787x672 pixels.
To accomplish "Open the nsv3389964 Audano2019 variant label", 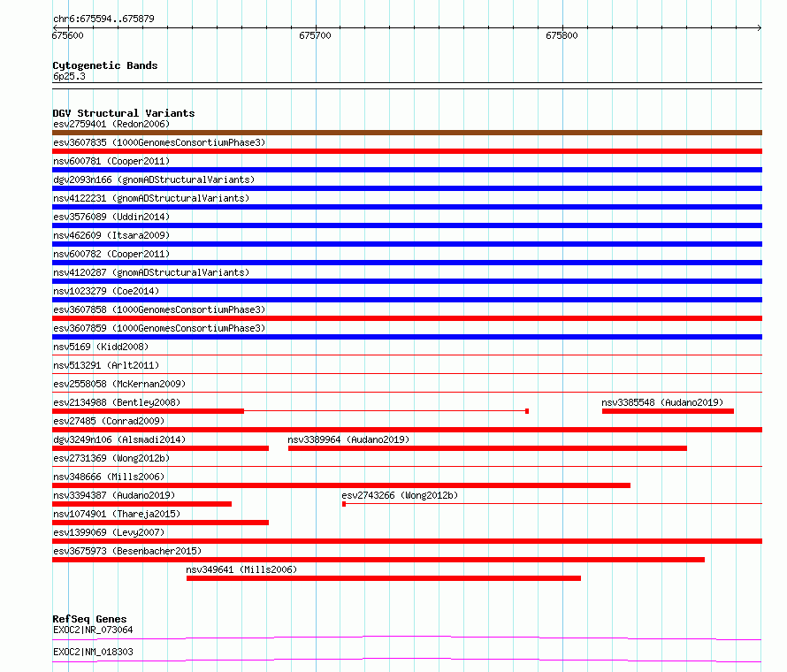I will 348,439.
